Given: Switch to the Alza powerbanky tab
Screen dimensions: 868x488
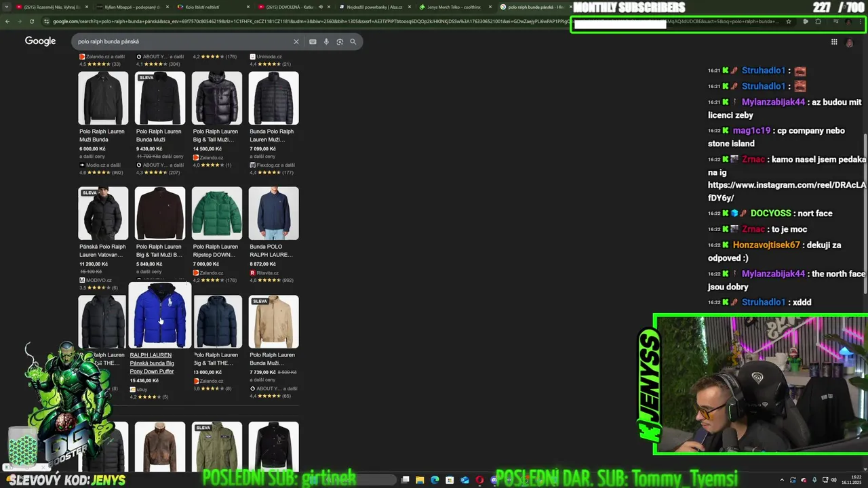Looking at the screenshot, I should [x=374, y=7].
